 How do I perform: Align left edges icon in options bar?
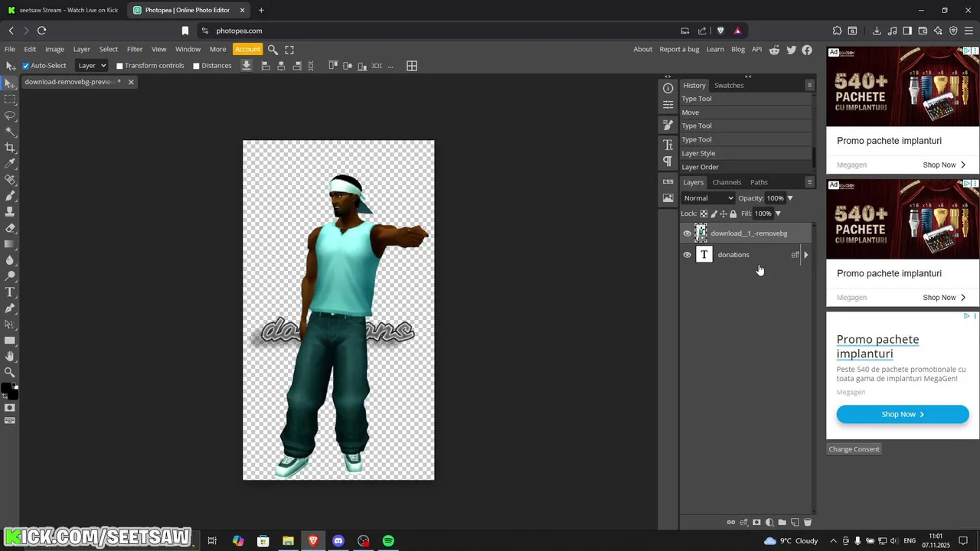coord(266,66)
